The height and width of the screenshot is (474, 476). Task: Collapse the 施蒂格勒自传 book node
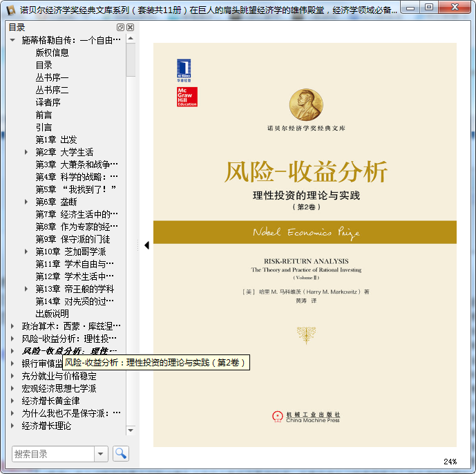(12, 40)
